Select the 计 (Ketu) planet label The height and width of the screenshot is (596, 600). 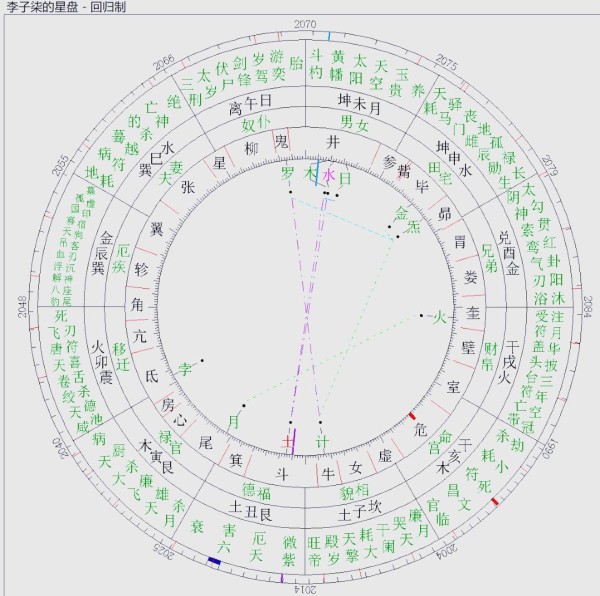coord(321,440)
